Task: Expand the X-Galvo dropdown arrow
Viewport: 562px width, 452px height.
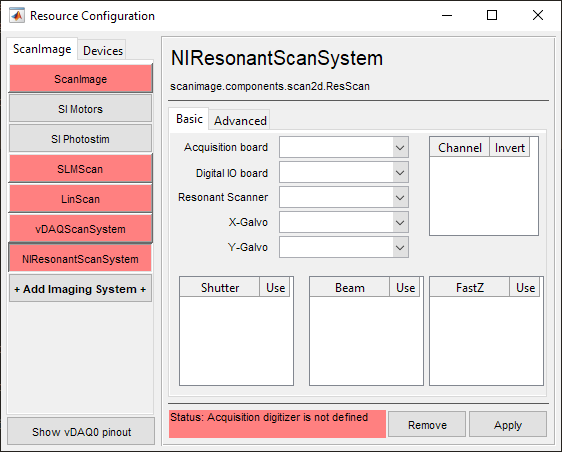Action: 400,222
